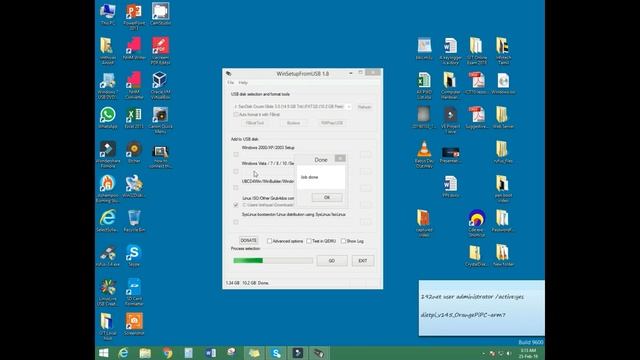Tick the Windows Vista / 7 / 8 / 10 checkbox
The height and width of the screenshot is (360, 640).
coord(236,171)
